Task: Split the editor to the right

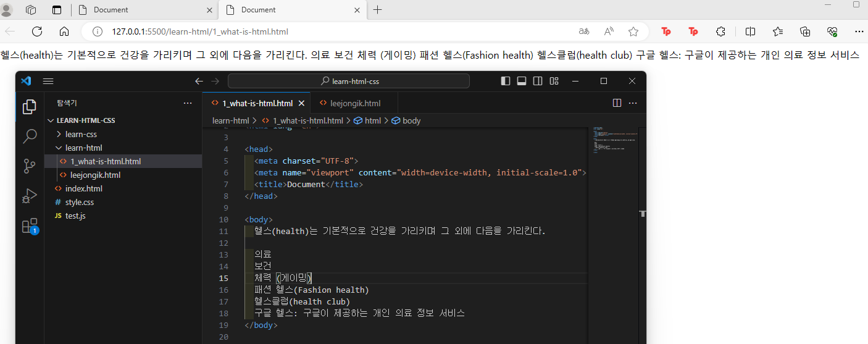Action: [617, 103]
